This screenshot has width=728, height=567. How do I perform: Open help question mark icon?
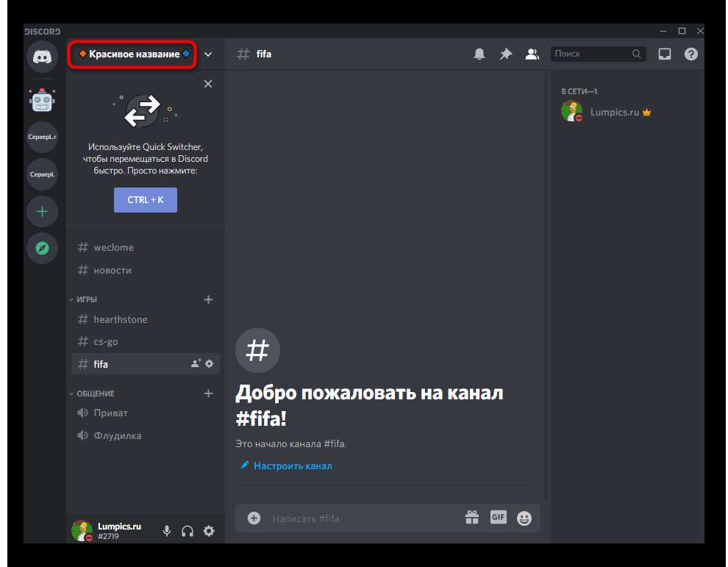pyautogui.click(x=690, y=54)
